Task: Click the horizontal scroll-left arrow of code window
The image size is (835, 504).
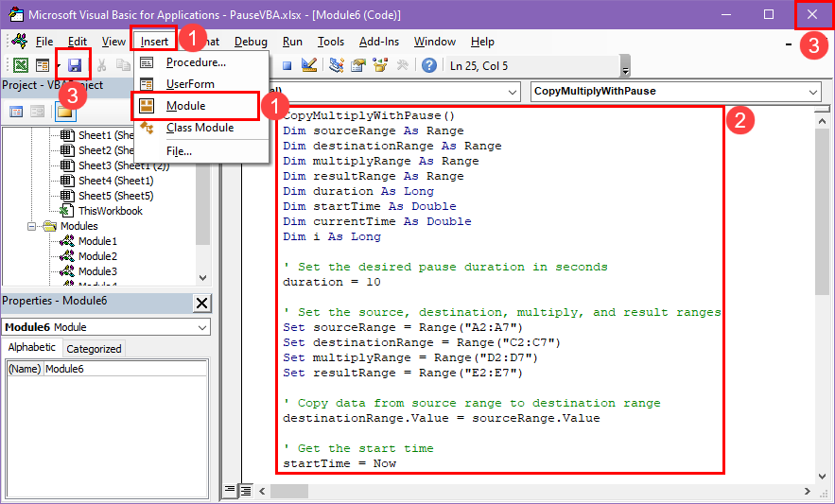Action: [262, 491]
